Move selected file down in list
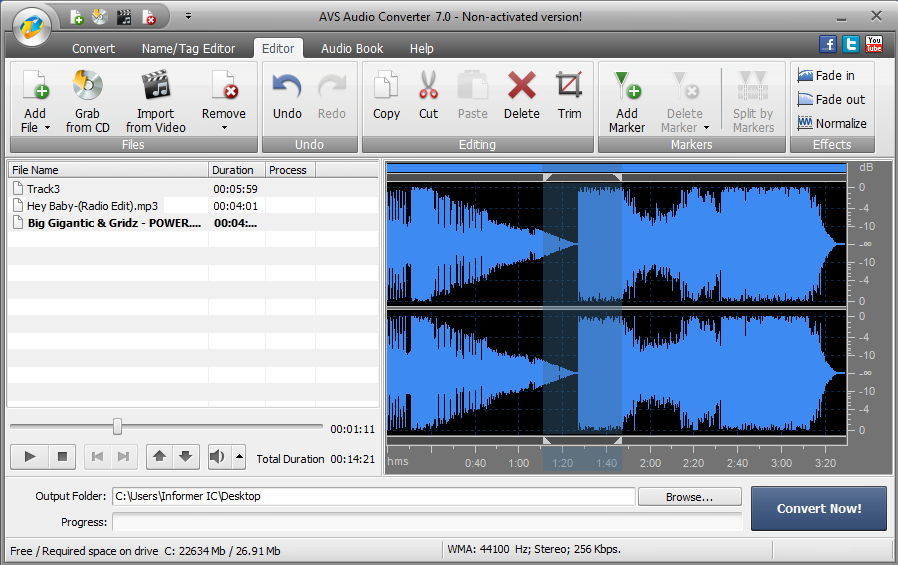 186,456
